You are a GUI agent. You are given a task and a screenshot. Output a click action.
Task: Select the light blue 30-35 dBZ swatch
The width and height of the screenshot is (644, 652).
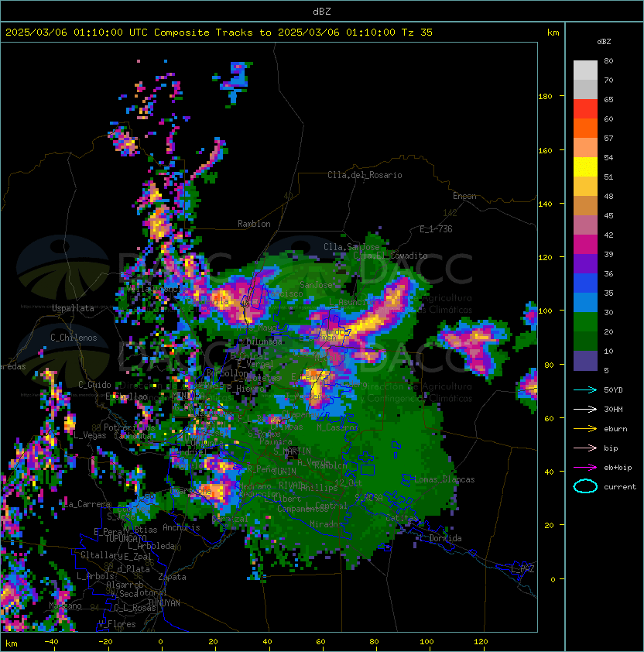(585, 302)
